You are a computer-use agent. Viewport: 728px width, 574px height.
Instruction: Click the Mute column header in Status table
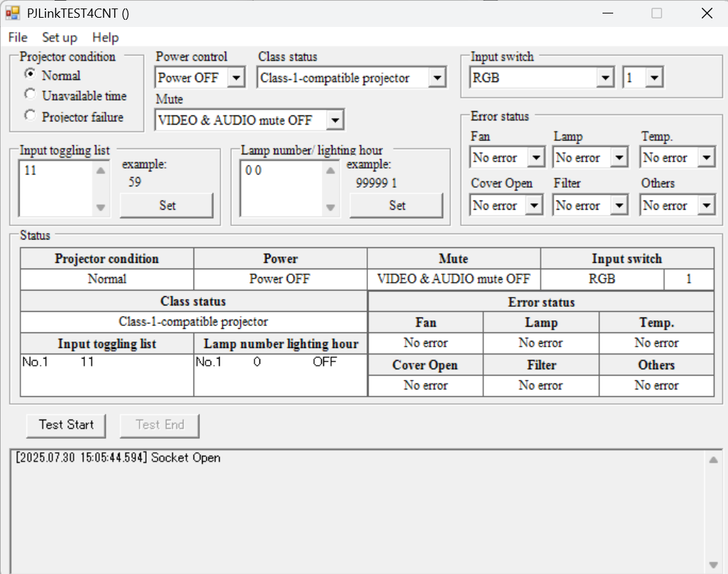pyautogui.click(x=454, y=259)
